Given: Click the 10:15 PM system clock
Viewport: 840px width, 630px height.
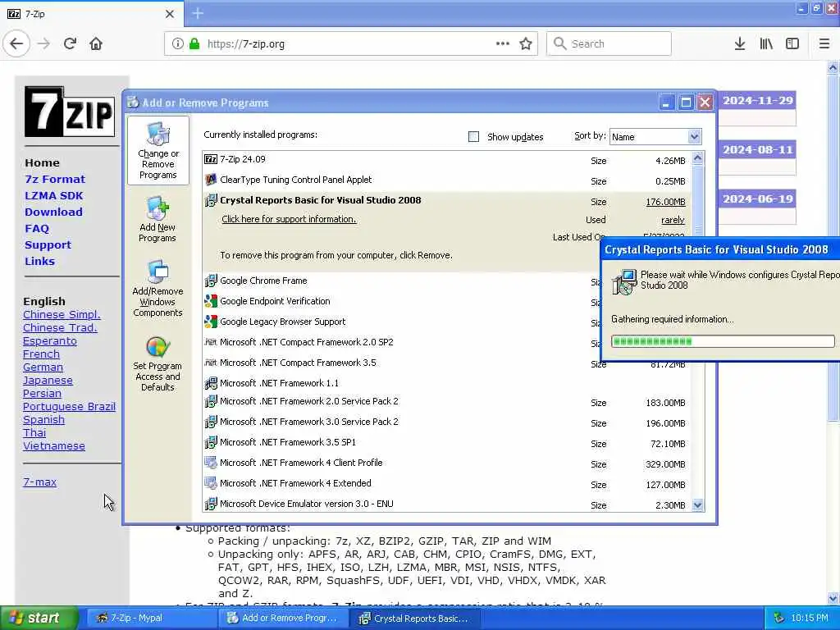Looking at the screenshot, I should (809, 619).
